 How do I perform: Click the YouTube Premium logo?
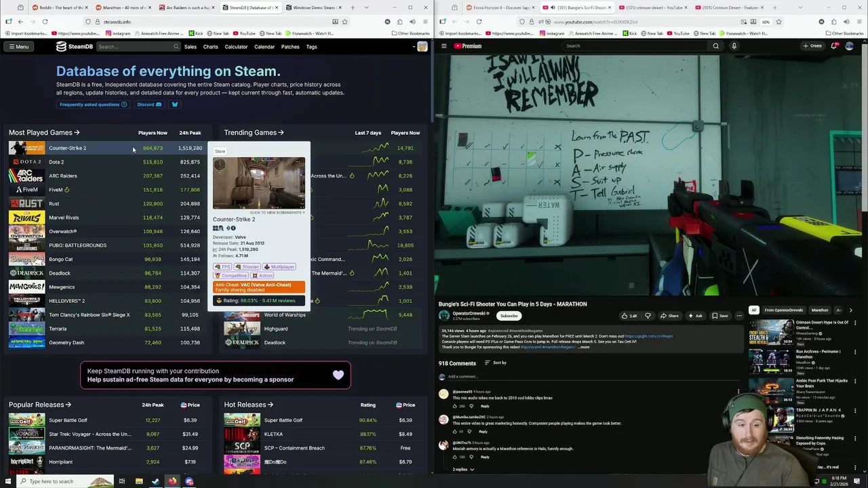click(x=468, y=46)
